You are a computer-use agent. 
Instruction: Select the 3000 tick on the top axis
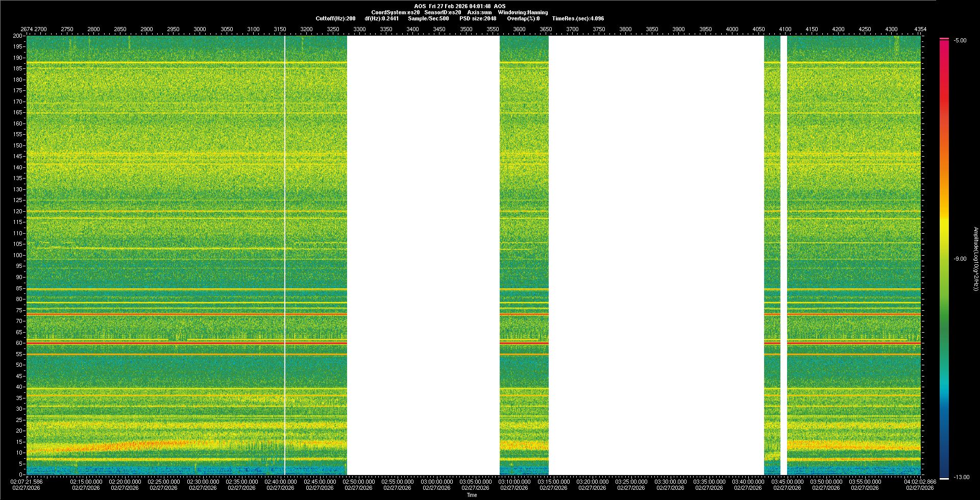(200, 29)
